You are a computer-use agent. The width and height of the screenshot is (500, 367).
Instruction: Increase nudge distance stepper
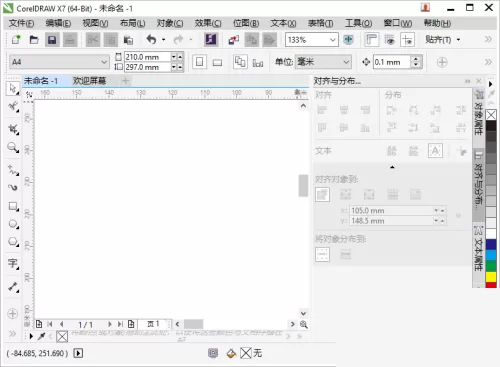(415, 59)
